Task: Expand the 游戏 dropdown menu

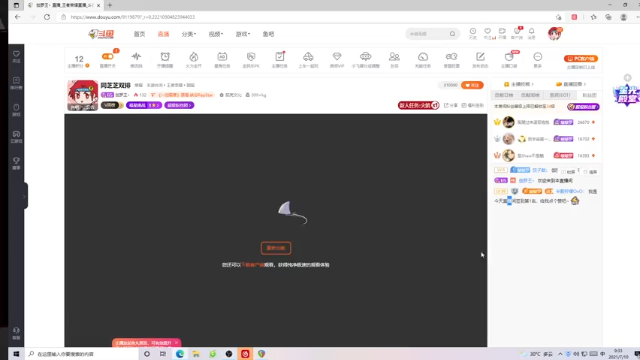Action: pyautogui.click(x=242, y=34)
